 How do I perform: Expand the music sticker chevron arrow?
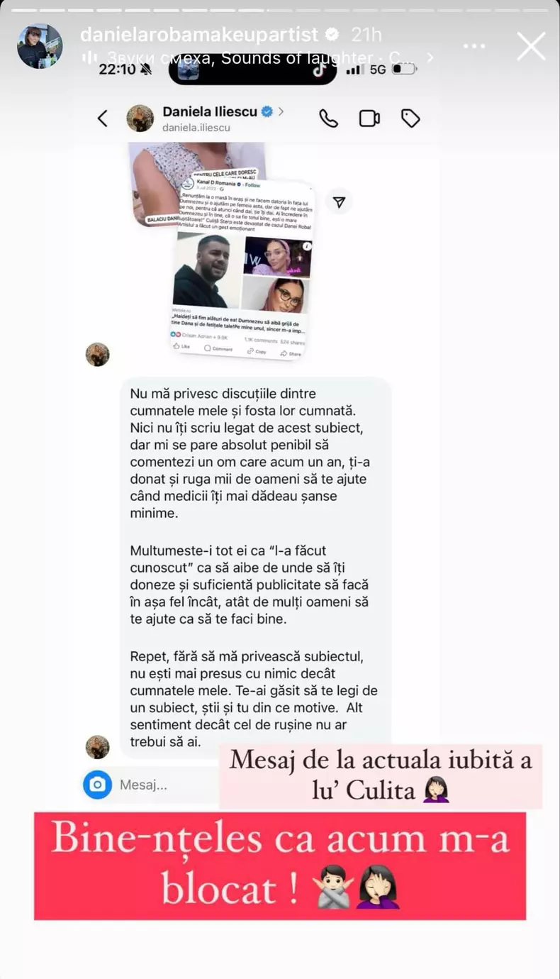click(x=429, y=58)
